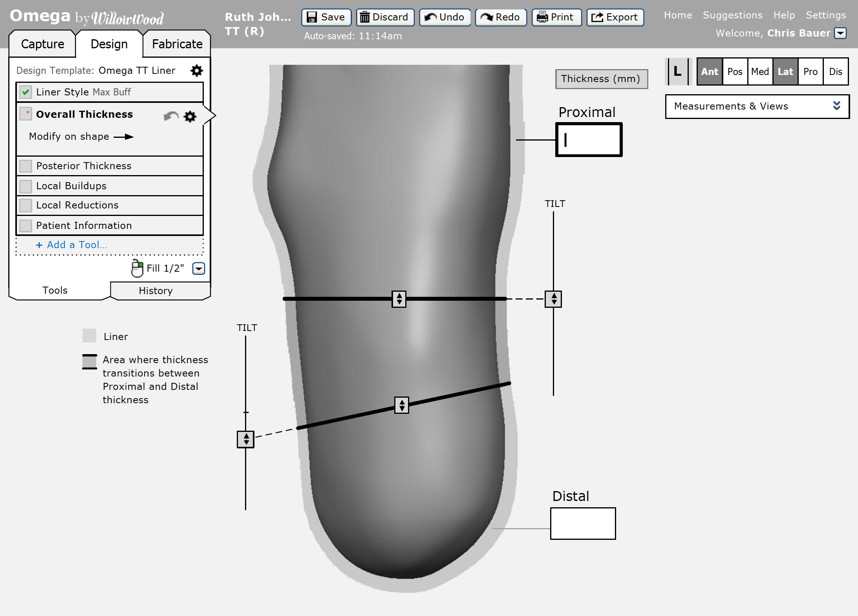Open Overall Thickness settings gear
The height and width of the screenshot is (616, 858).
tap(190, 116)
